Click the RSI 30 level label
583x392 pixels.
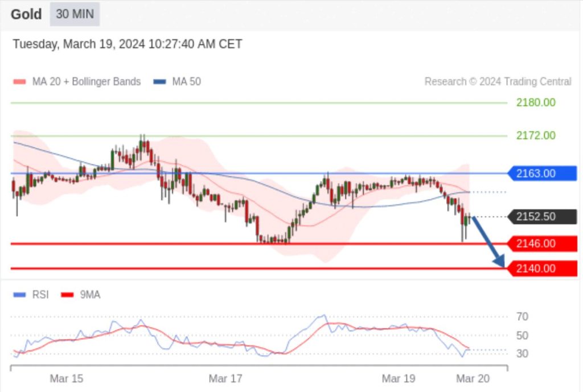[x=522, y=354]
